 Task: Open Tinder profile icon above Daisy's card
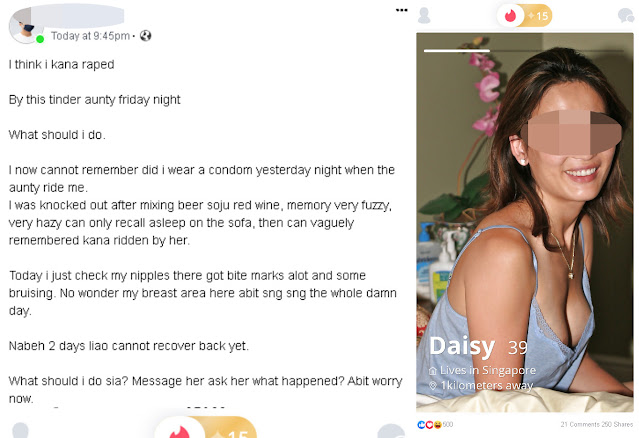pyautogui.click(x=424, y=15)
